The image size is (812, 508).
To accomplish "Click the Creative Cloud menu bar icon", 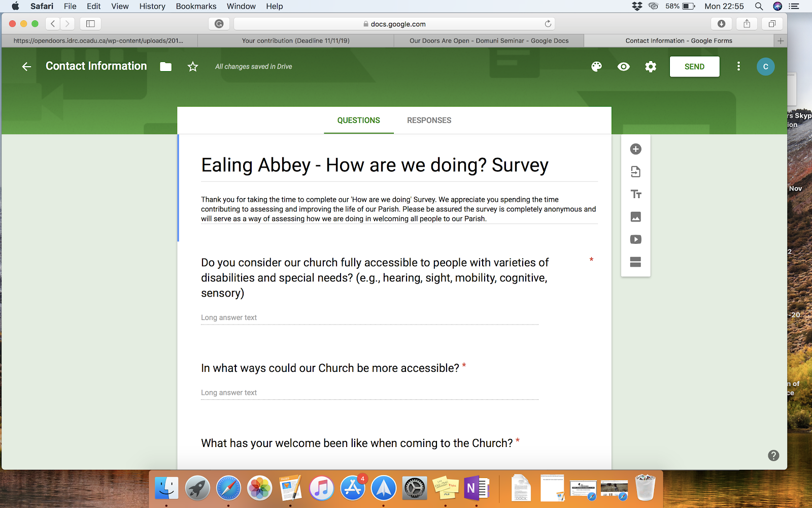I will (x=654, y=6).
